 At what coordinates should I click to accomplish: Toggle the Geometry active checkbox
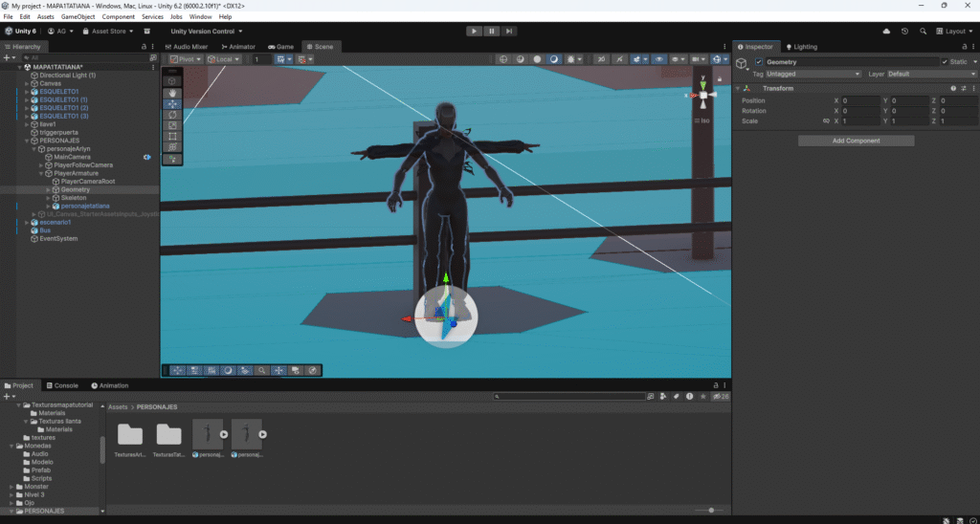(760, 62)
